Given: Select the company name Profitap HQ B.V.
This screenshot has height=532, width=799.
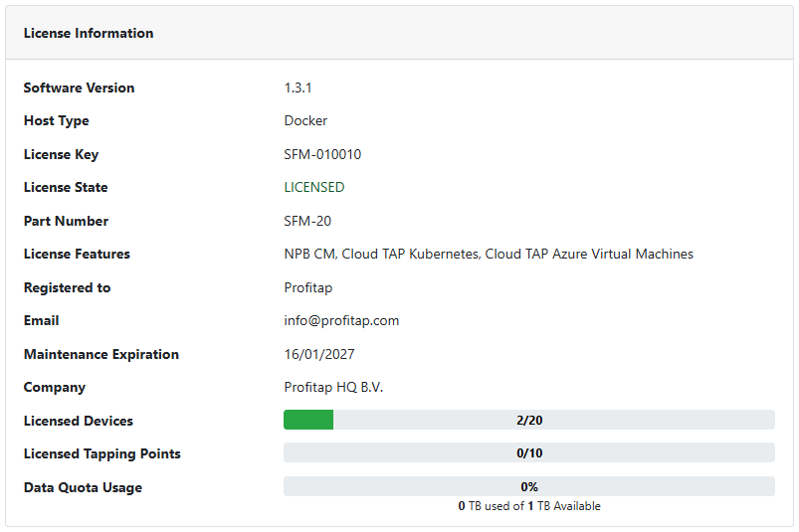Looking at the screenshot, I should [x=333, y=387].
